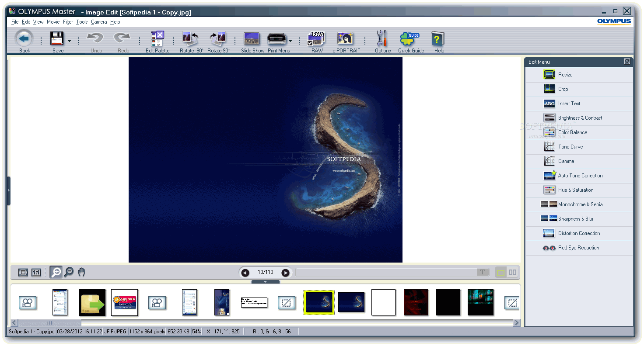Select the first movie camera thumbnail

[28, 303]
